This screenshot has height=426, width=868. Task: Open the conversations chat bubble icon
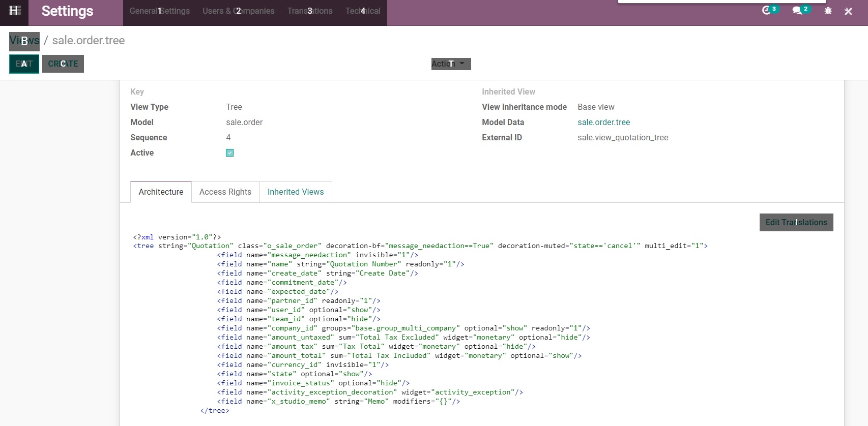click(x=797, y=11)
